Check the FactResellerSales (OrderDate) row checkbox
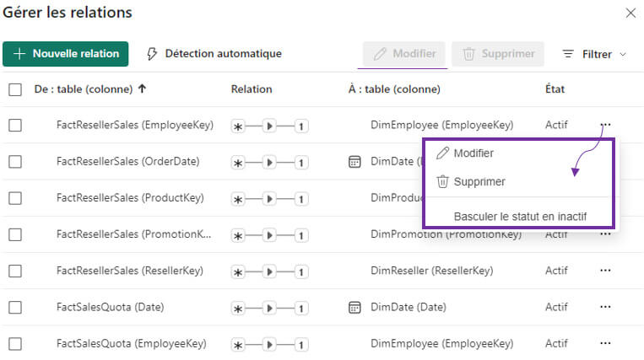Viewport: 644px width, 360px height. 15,162
